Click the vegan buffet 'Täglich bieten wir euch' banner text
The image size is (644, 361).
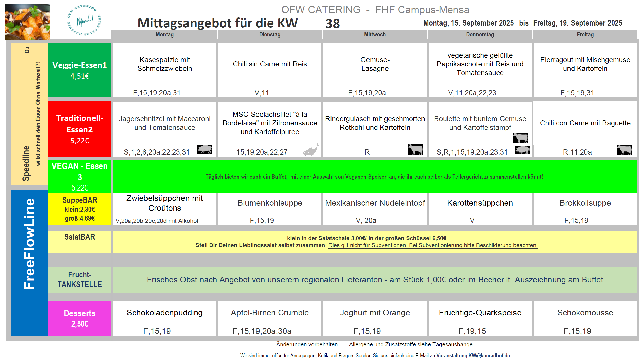coord(374,177)
